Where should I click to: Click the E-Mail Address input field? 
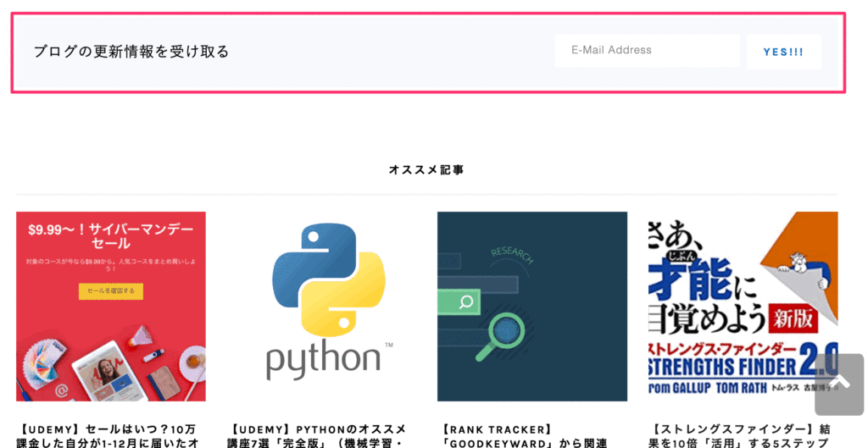(647, 51)
